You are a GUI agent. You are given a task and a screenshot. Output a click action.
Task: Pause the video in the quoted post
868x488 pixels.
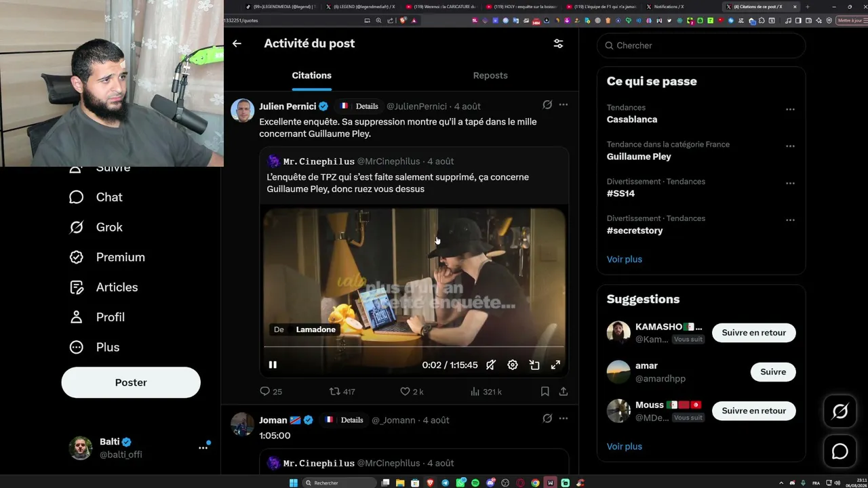tap(273, 365)
